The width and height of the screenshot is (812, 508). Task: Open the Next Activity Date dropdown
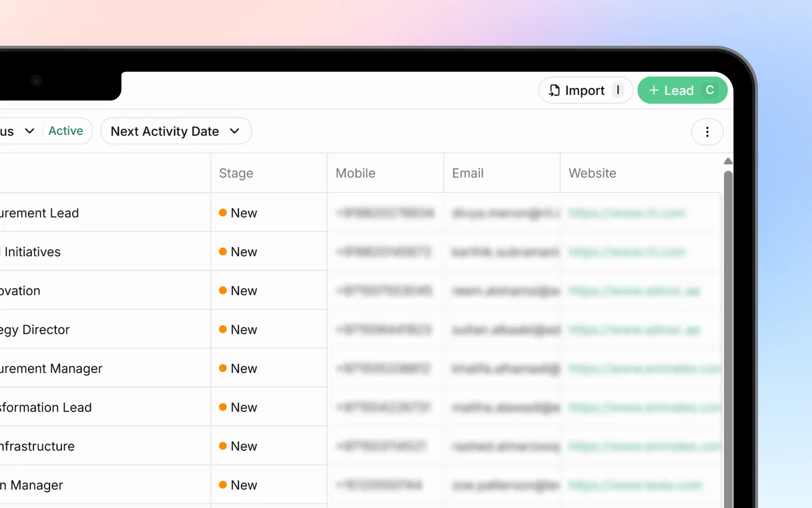[176, 132]
